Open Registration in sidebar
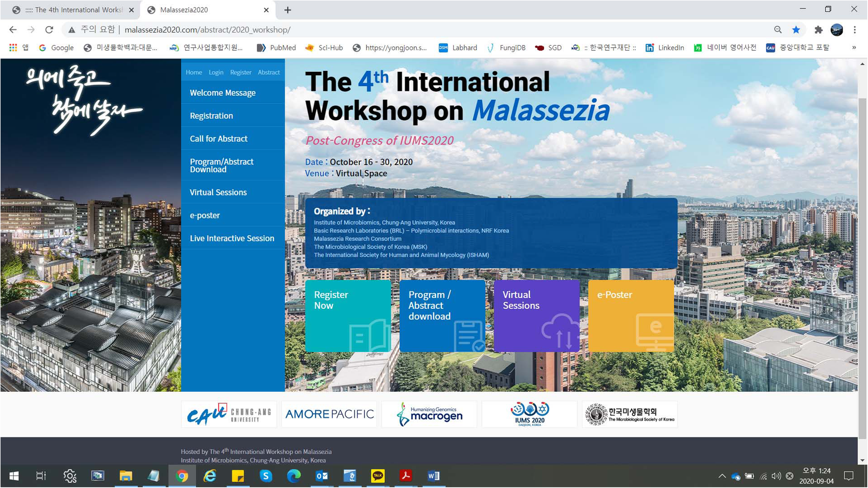 [x=233, y=115]
